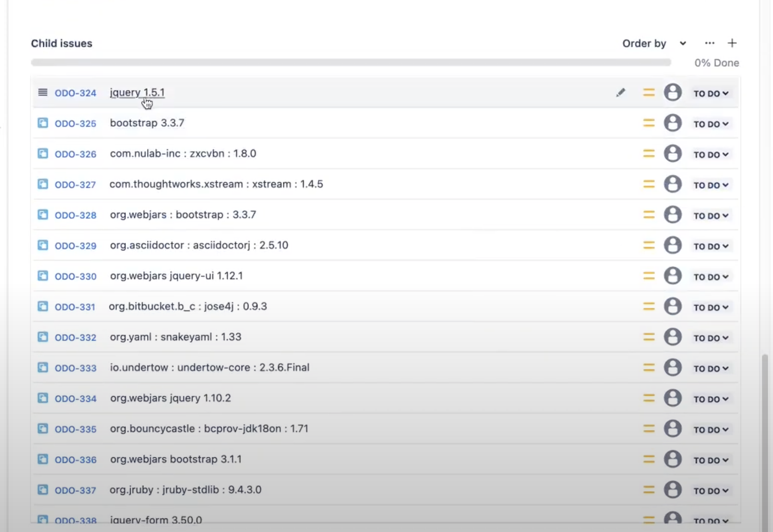Open issue link ODO-334
This screenshot has width=773, height=532.
(x=75, y=399)
